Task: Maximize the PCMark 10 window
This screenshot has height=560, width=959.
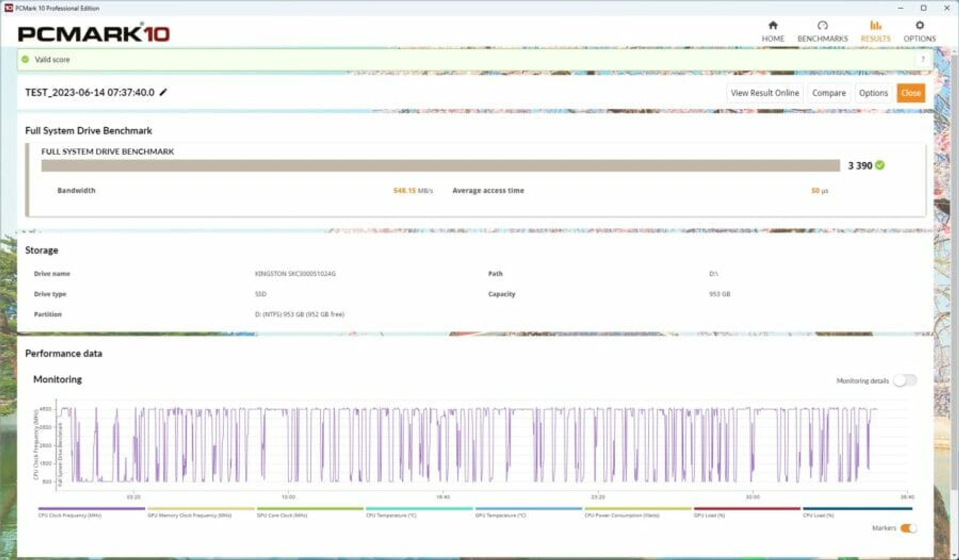Action: click(924, 8)
